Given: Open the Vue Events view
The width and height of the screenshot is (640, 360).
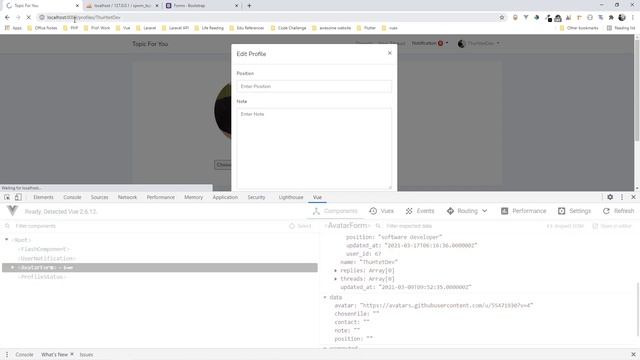Looking at the screenshot, I should click(x=420, y=211).
